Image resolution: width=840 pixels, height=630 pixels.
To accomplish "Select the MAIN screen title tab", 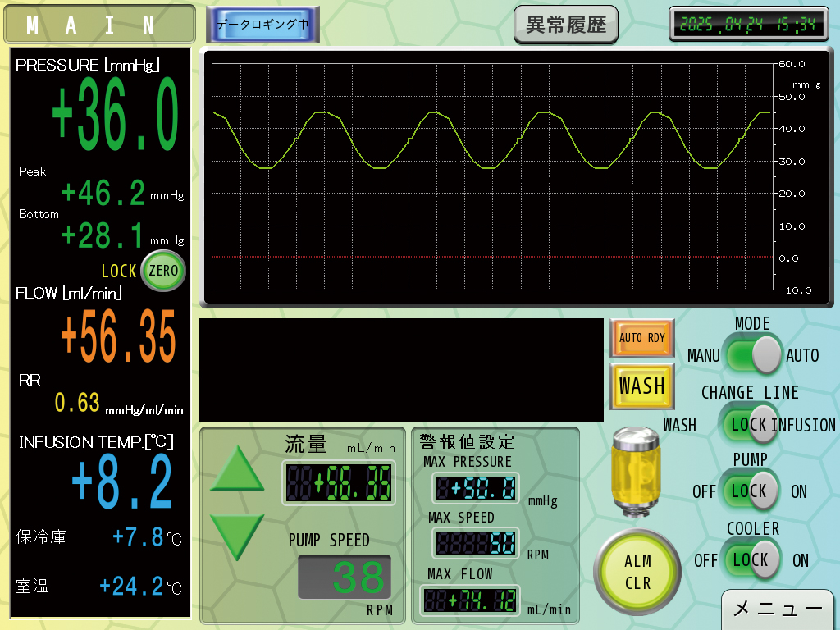I will pos(99,25).
